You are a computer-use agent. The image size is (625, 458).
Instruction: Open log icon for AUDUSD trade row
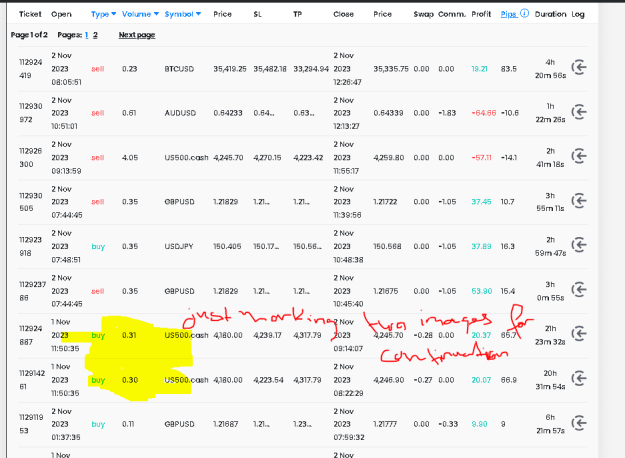click(x=579, y=112)
